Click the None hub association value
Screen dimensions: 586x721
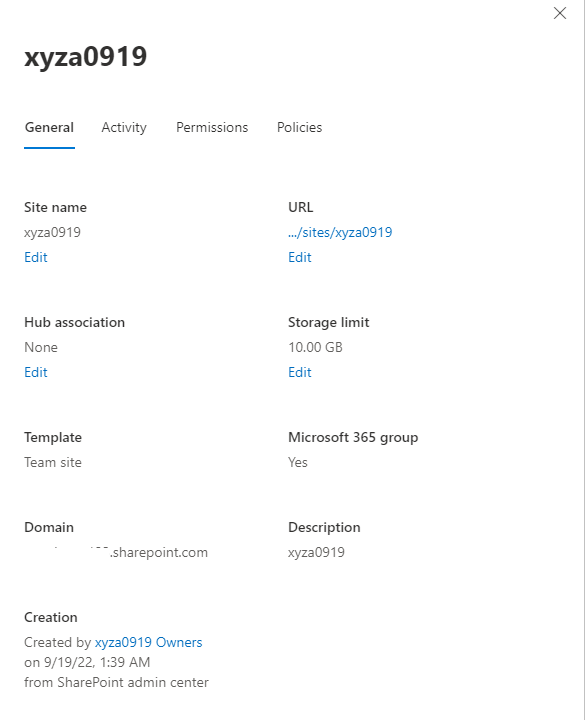pyautogui.click(x=40, y=347)
